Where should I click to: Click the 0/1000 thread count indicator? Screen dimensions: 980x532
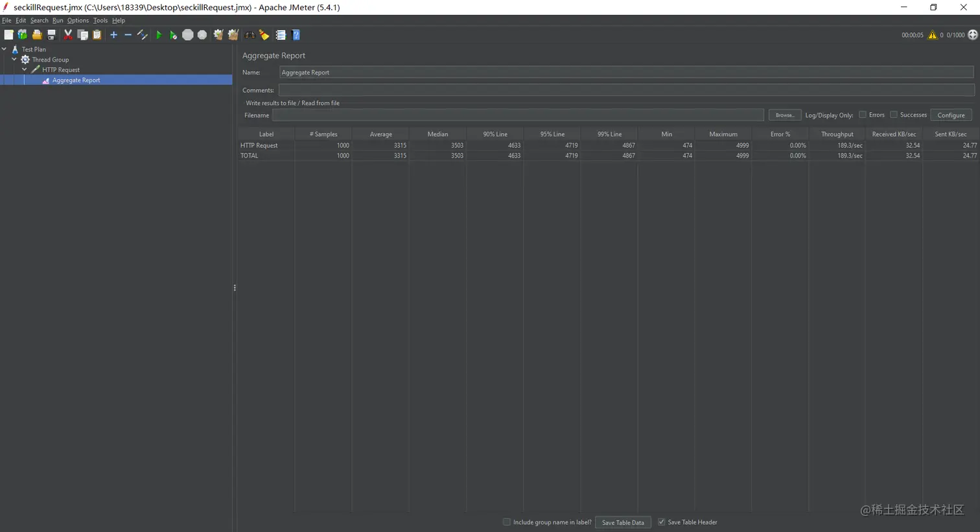click(955, 35)
